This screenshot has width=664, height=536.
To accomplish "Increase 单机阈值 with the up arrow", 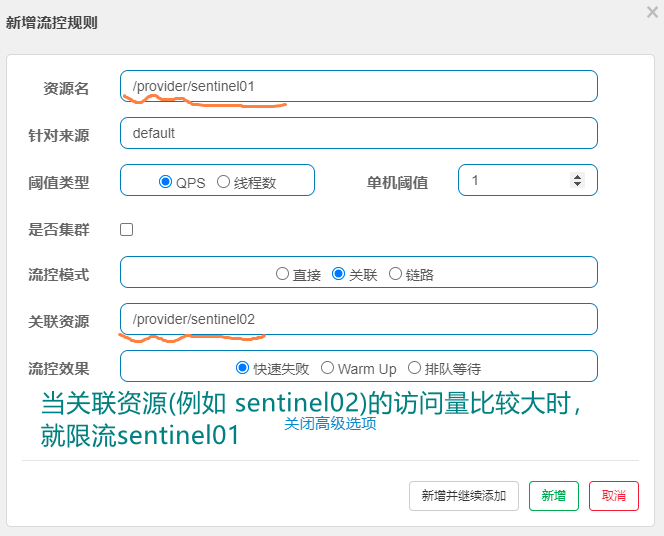I will [577, 176].
